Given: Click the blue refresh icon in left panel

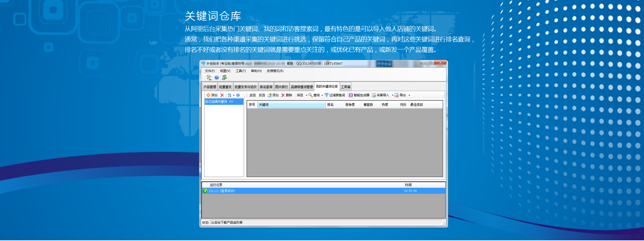Looking at the screenshot, I should 238,95.
